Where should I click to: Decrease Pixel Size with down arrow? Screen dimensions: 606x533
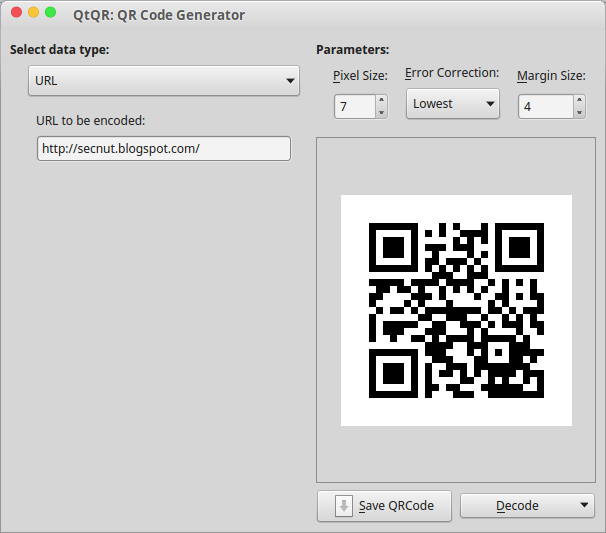(381, 112)
